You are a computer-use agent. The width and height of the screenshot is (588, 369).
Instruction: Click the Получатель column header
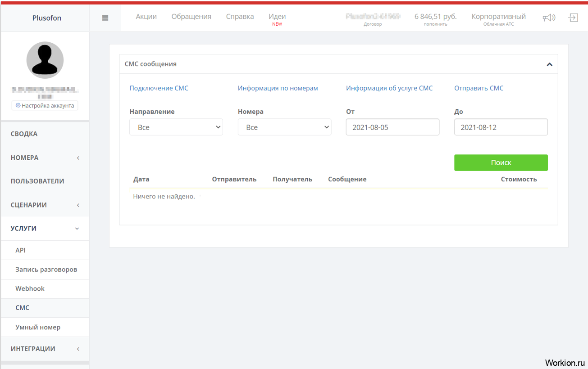pyautogui.click(x=292, y=179)
